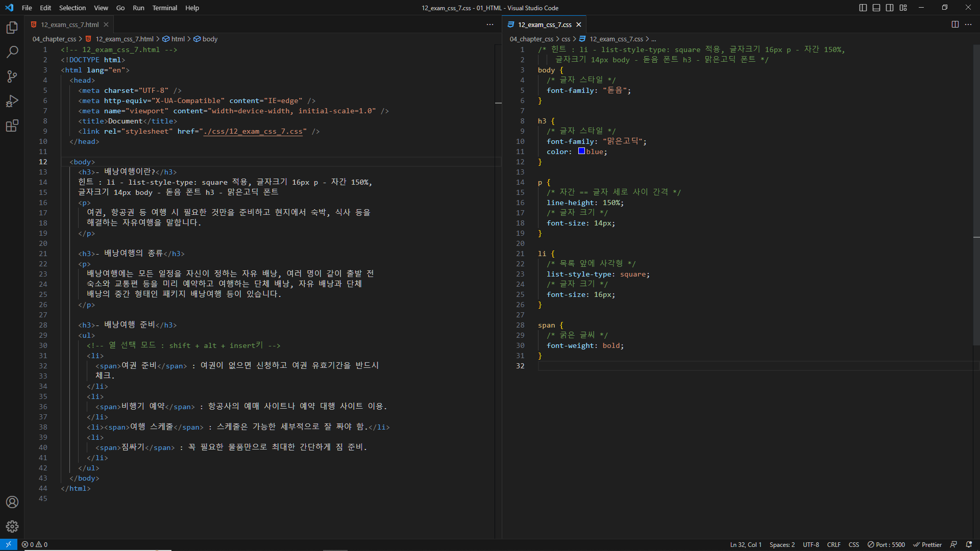Open the Terminal menu
The image size is (980, 551).
point(164,8)
